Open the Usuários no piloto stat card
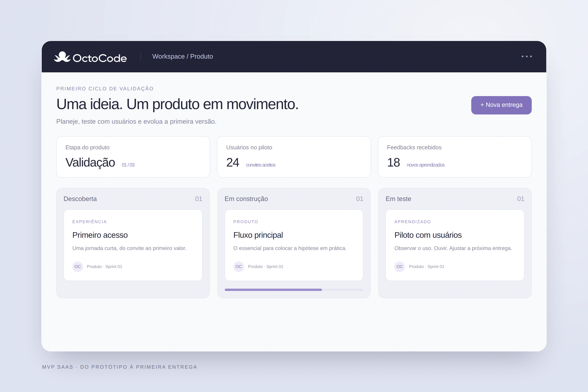 coord(294,157)
